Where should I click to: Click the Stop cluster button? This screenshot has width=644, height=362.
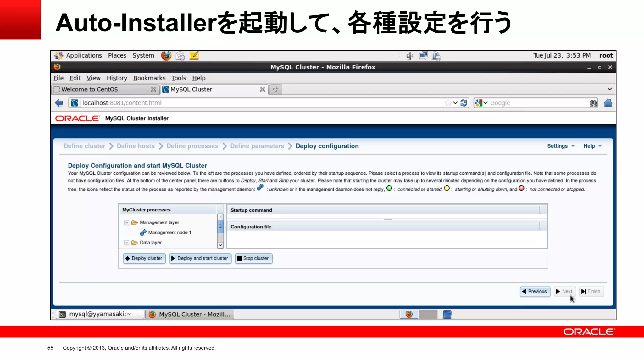[253, 258]
